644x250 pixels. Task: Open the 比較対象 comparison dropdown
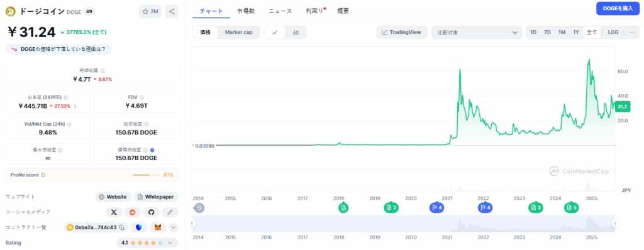tap(477, 33)
